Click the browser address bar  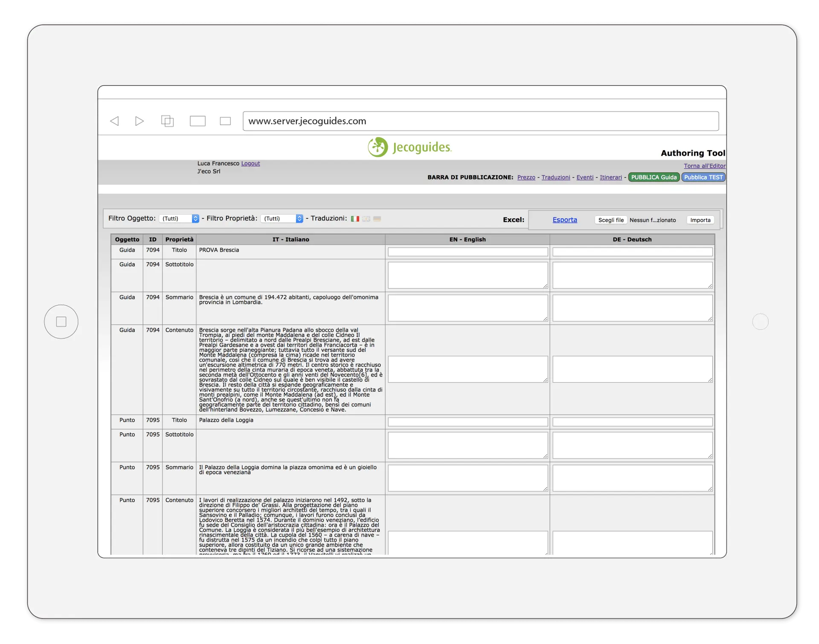click(480, 121)
